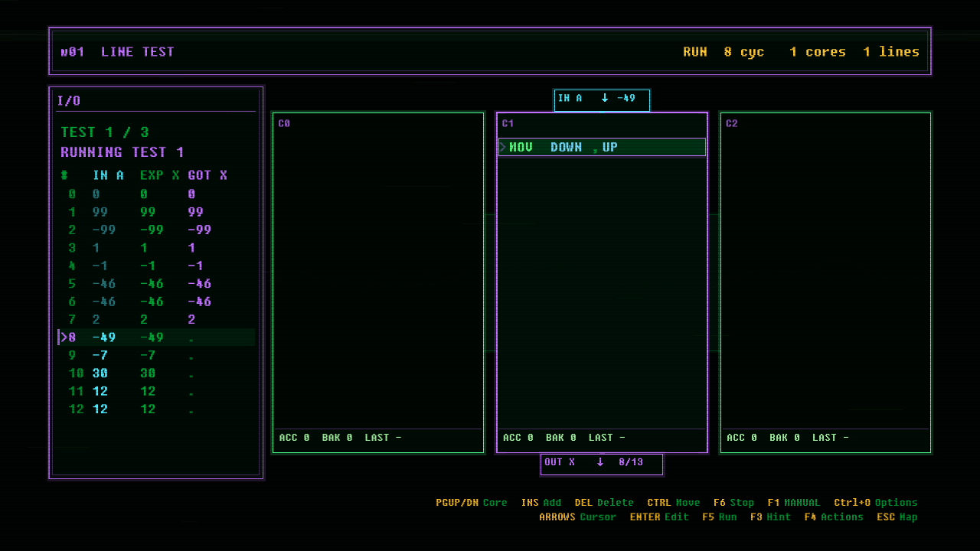This screenshot has width=980, height=551.
Task: Click C0 status bar ACC 0 BAK 0
Action: pos(315,438)
